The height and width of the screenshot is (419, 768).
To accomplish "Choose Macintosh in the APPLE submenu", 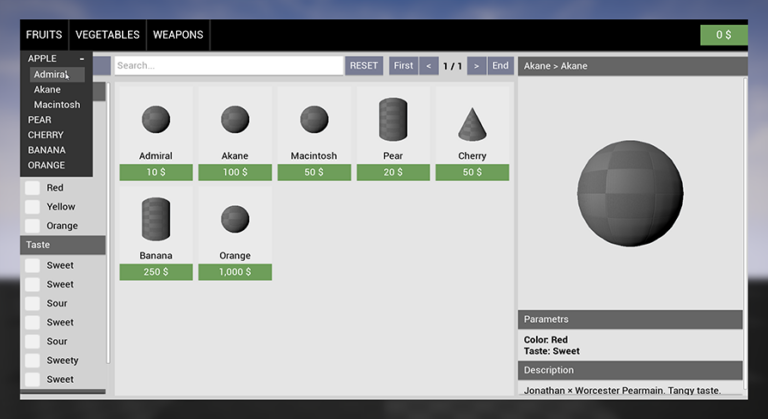I will coord(57,105).
